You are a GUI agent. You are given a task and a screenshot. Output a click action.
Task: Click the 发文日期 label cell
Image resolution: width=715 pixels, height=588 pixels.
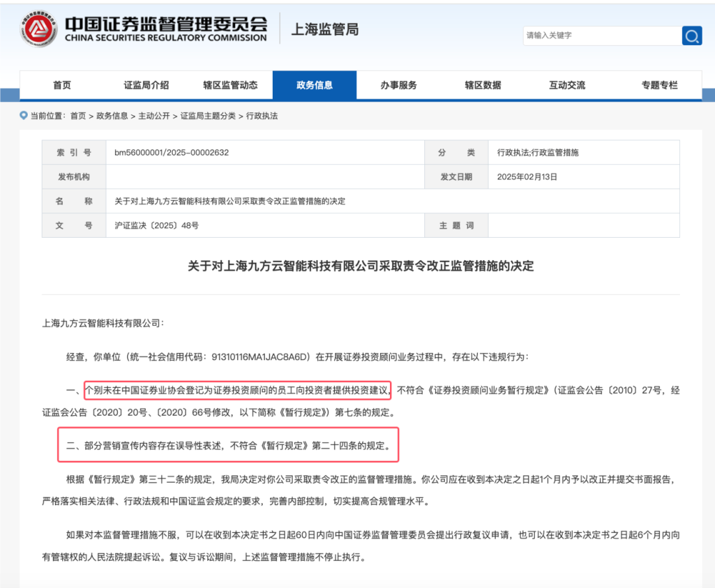tap(456, 177)
